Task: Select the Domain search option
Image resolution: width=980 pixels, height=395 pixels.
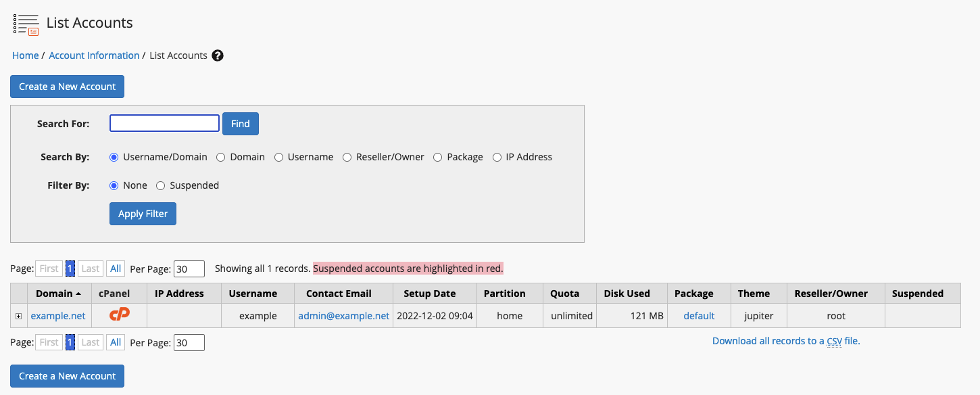Action: pyautogui.click(x=221, y=157)
